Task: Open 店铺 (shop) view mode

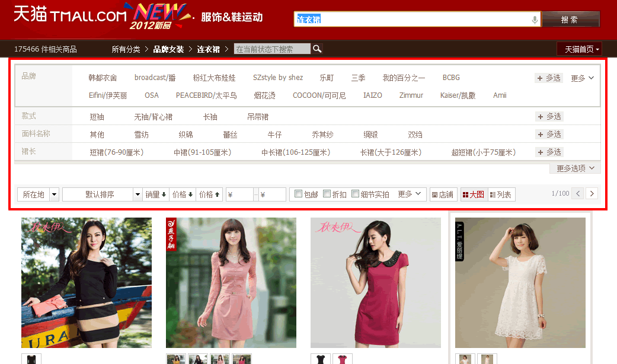Action: click(x=443, y=194)
